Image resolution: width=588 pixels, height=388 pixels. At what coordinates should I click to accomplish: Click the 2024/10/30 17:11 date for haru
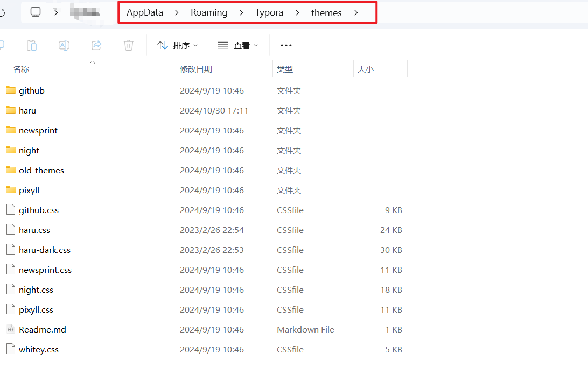[214, 111]
